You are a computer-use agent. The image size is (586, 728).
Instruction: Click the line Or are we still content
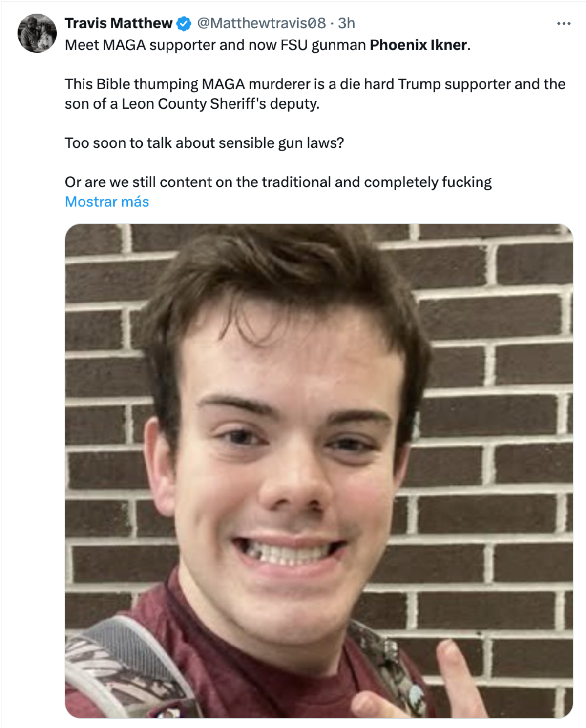coord(278,182)
